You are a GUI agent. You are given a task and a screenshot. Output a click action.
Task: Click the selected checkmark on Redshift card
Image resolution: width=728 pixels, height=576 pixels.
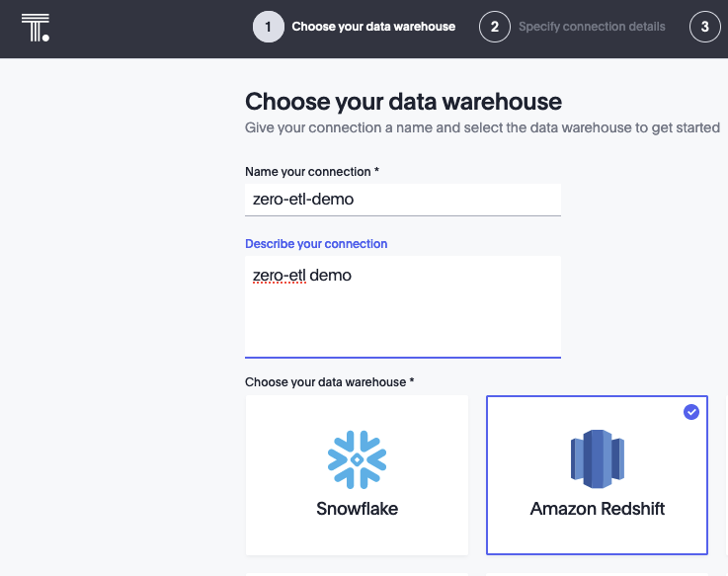click(690, 412)
